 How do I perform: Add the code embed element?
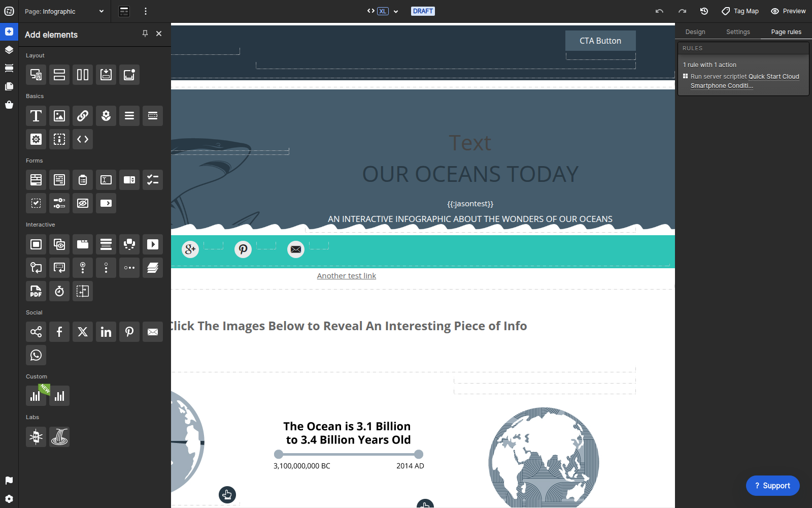[83, 139]
